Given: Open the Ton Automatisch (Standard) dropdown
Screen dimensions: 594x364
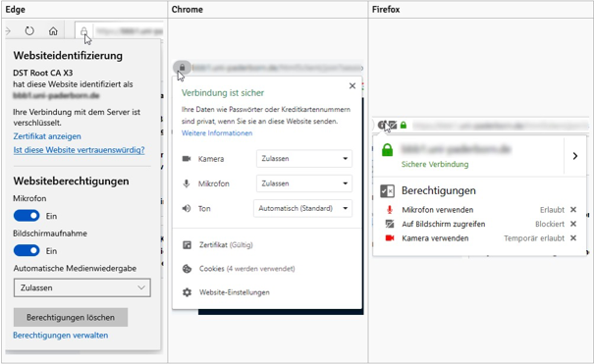Looking at the screenshot, I should pyautogui.click(x=302, y=208).
